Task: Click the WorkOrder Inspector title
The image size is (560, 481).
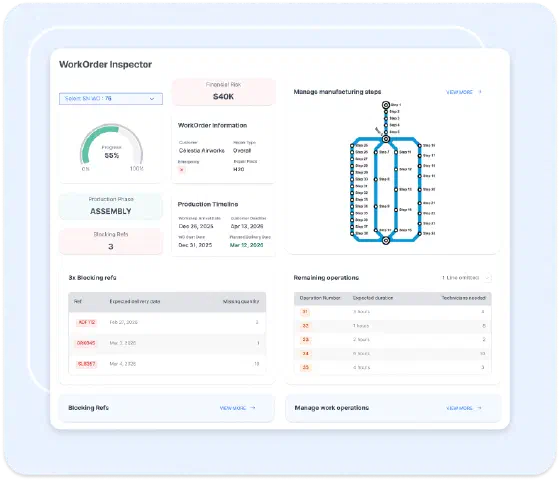Action: tap(105, 65)
